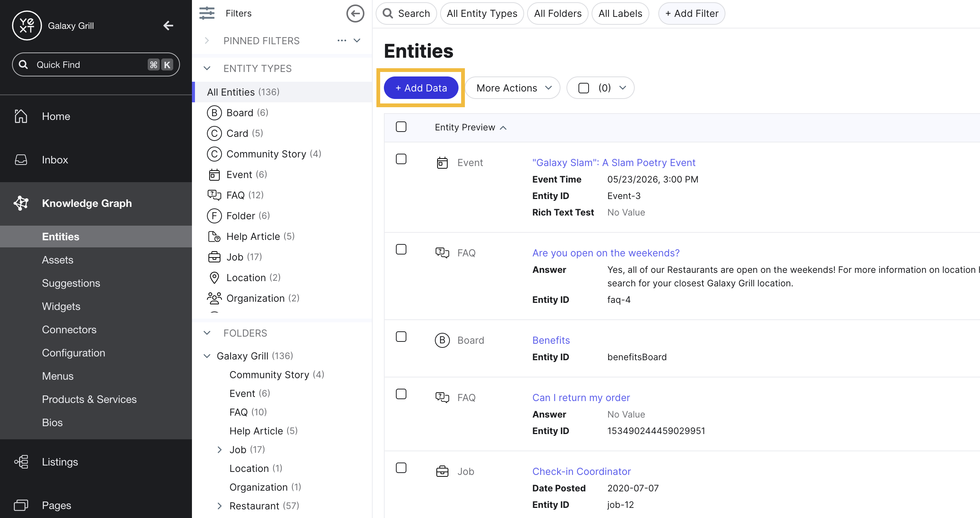Open the More Actions dropdown
Image resolution: width=980 pixels, height=518 pixels.
(x=512, y=88)
